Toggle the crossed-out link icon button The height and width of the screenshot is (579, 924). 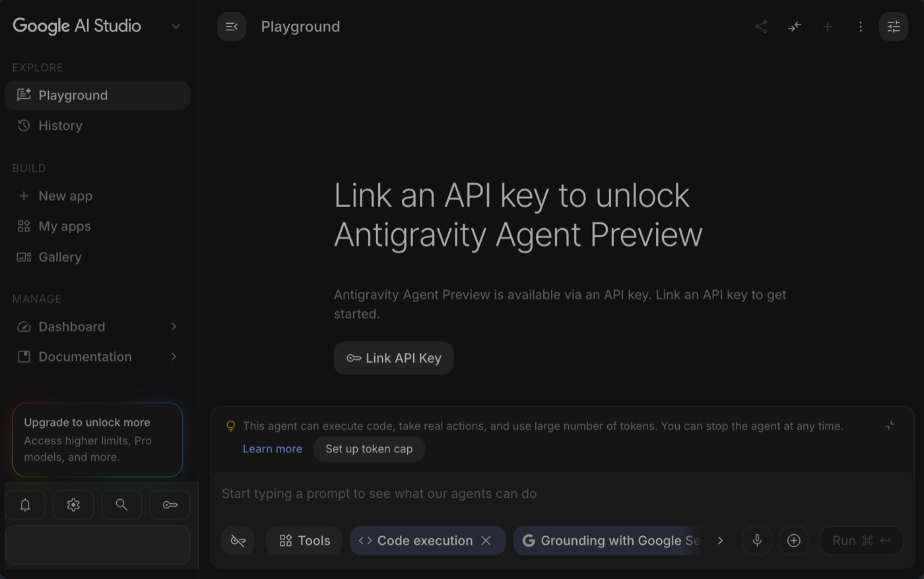238,541
